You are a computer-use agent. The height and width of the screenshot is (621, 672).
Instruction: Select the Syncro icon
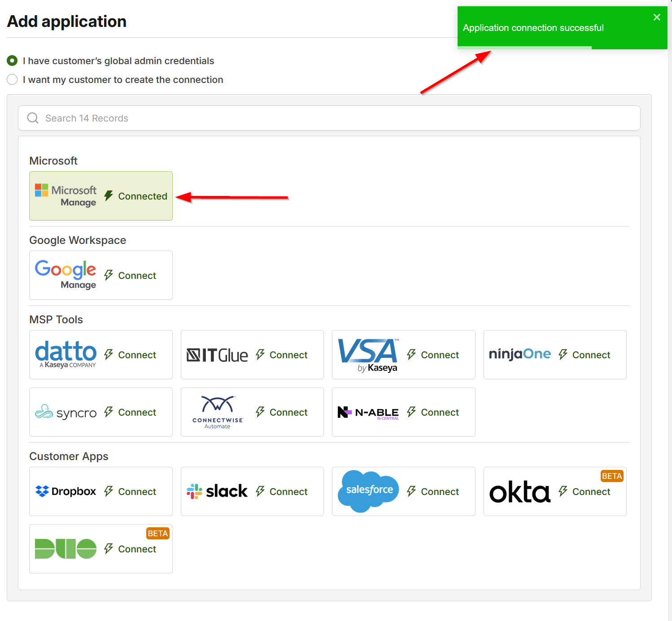65,412
